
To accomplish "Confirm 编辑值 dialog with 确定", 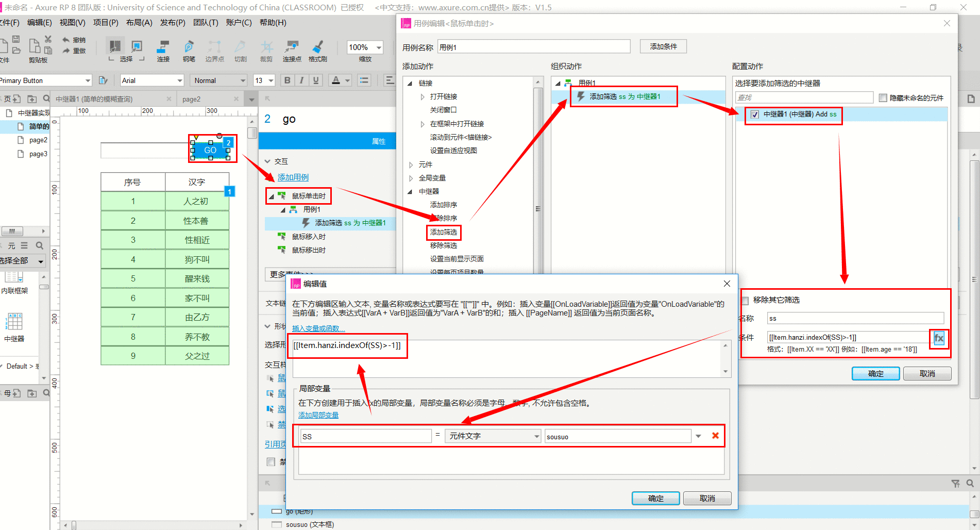I will pyautogui.click(x=656, y=498).
